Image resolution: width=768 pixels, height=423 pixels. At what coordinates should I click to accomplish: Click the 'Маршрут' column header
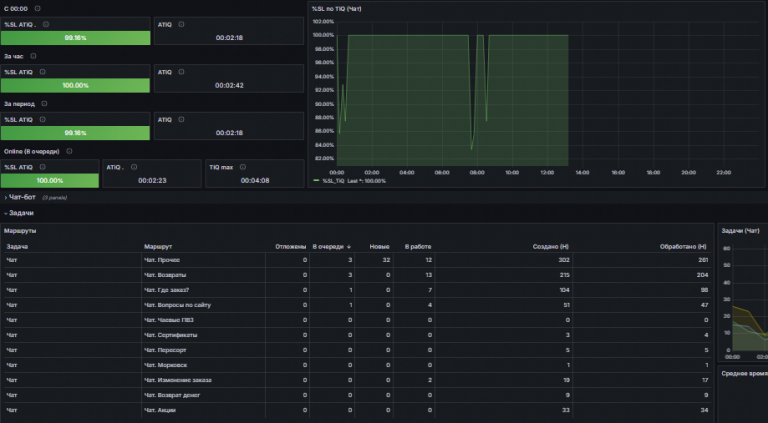[158, 247]
